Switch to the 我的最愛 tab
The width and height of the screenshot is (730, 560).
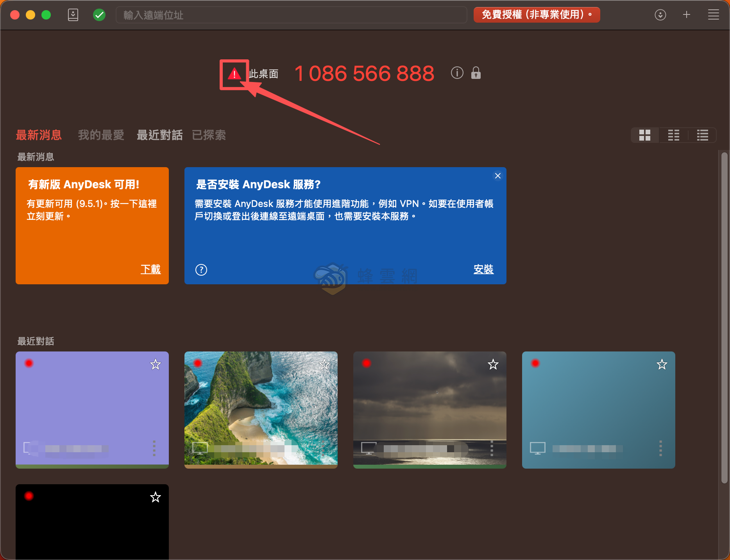[x=101, y=135]
